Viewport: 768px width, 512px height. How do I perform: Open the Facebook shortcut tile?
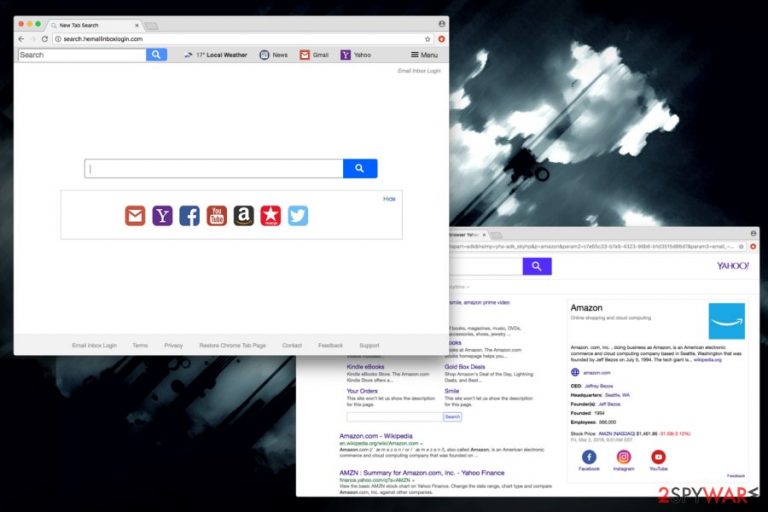(x=190, y=216)
